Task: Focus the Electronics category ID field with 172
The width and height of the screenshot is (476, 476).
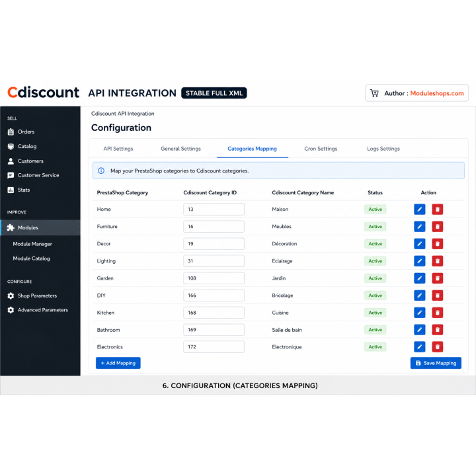Action: click(x=214, y=346)
